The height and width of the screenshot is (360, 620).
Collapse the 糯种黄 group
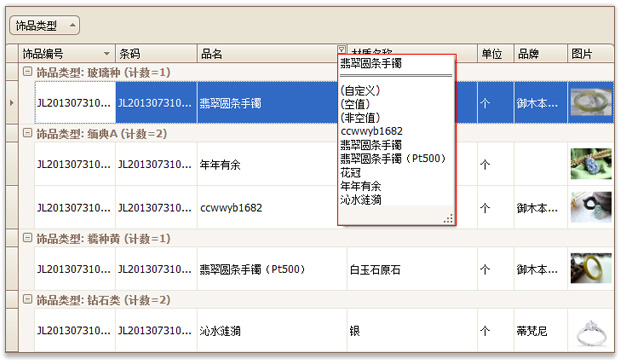(x=27, y=238)
